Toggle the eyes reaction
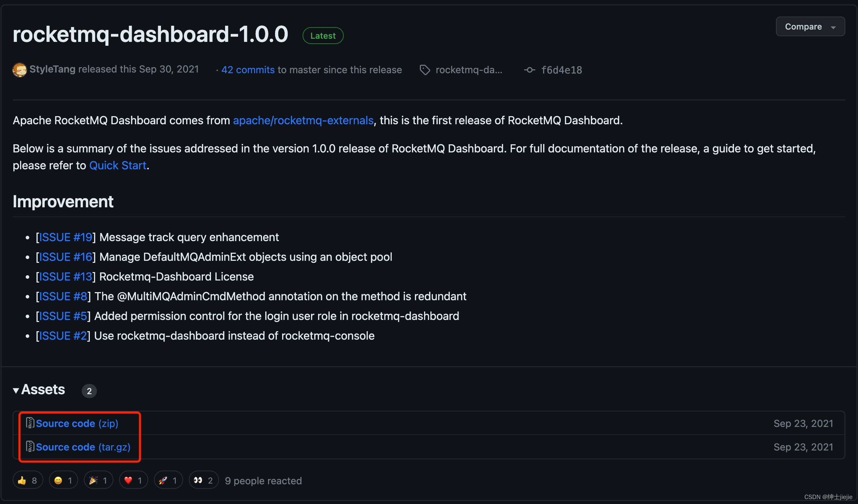This screenshot has height=504, width=858. coord(203,480)
